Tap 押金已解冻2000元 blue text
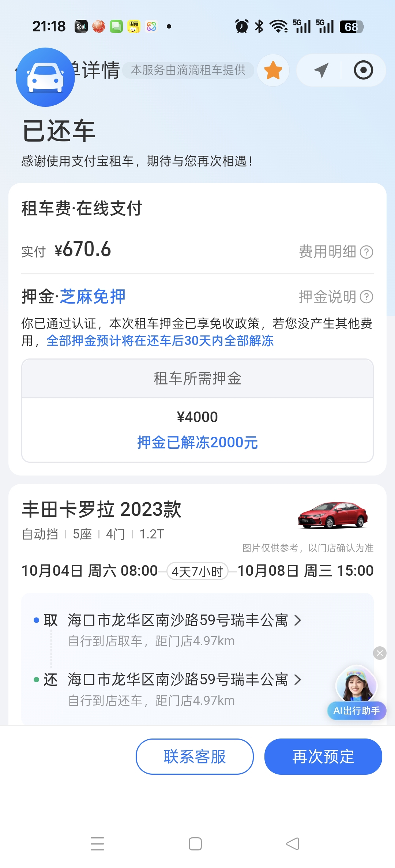 pyautogui.click(x=197, y=443)
